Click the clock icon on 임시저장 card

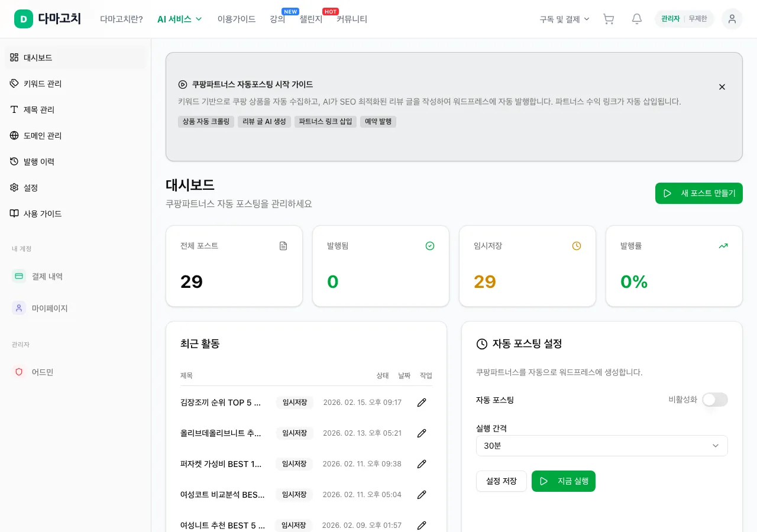[577, 246]
